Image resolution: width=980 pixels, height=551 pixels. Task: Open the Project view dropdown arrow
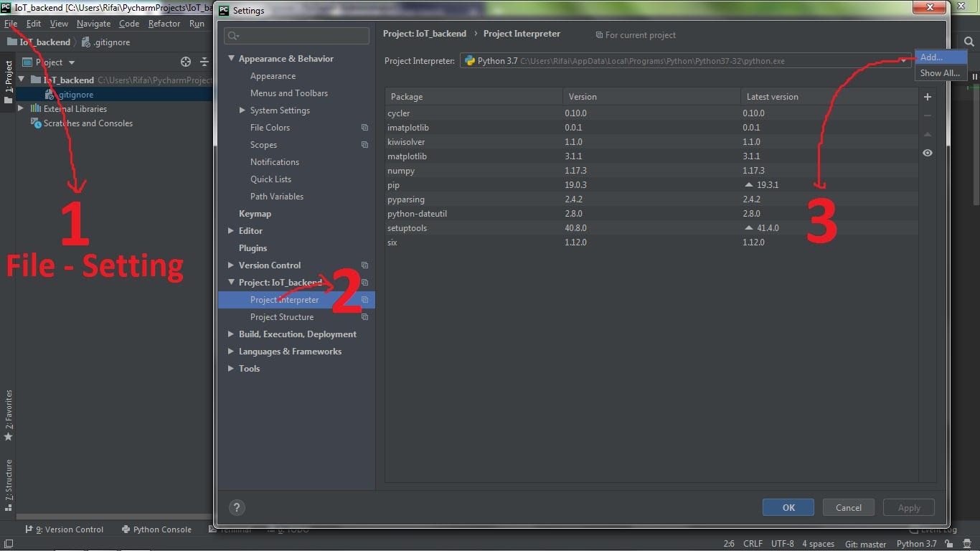72,62
